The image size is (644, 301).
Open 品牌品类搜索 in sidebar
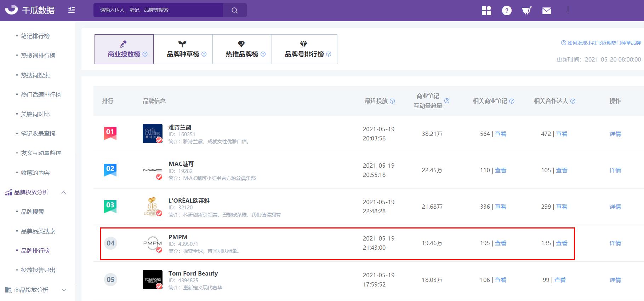click(38, 231)
